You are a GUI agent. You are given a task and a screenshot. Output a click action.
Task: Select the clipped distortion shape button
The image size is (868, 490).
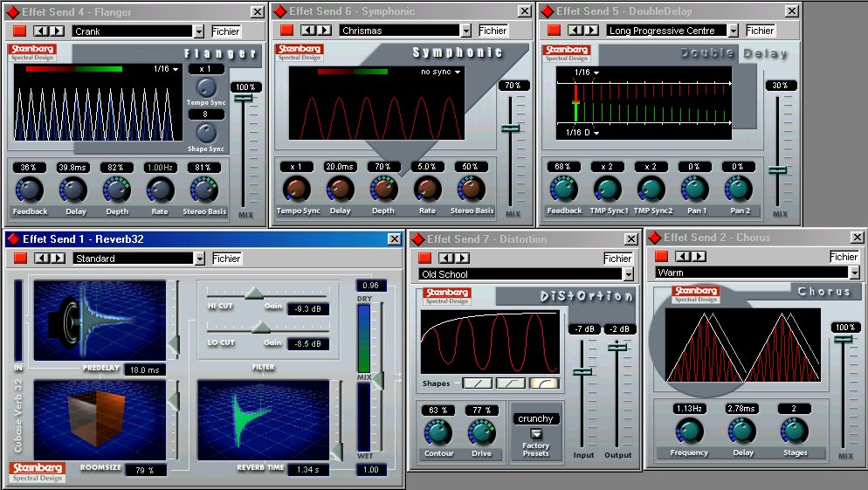click(x=511, y=383)
